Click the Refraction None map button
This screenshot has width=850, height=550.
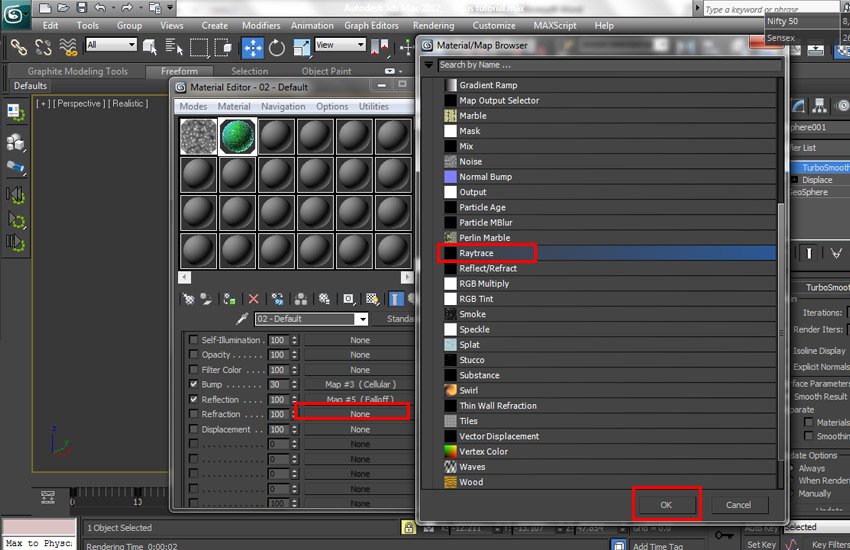(x=359, y=414)
